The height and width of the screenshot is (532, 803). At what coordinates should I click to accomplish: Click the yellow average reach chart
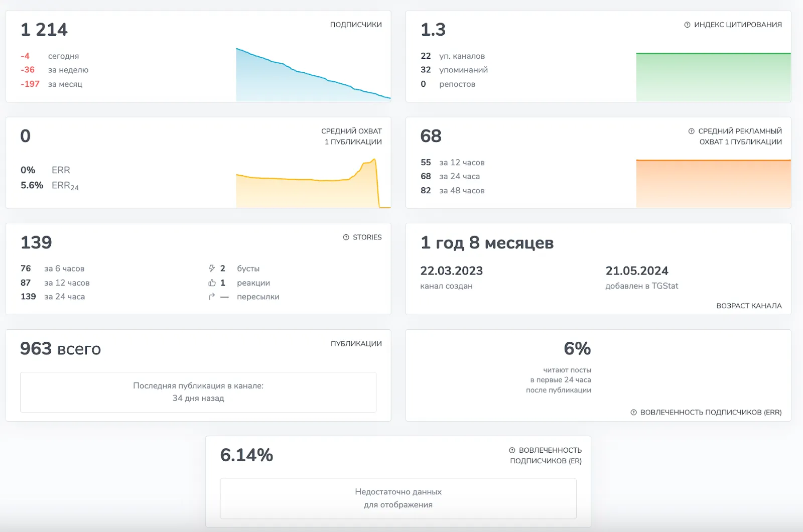(x=313, y=183)
